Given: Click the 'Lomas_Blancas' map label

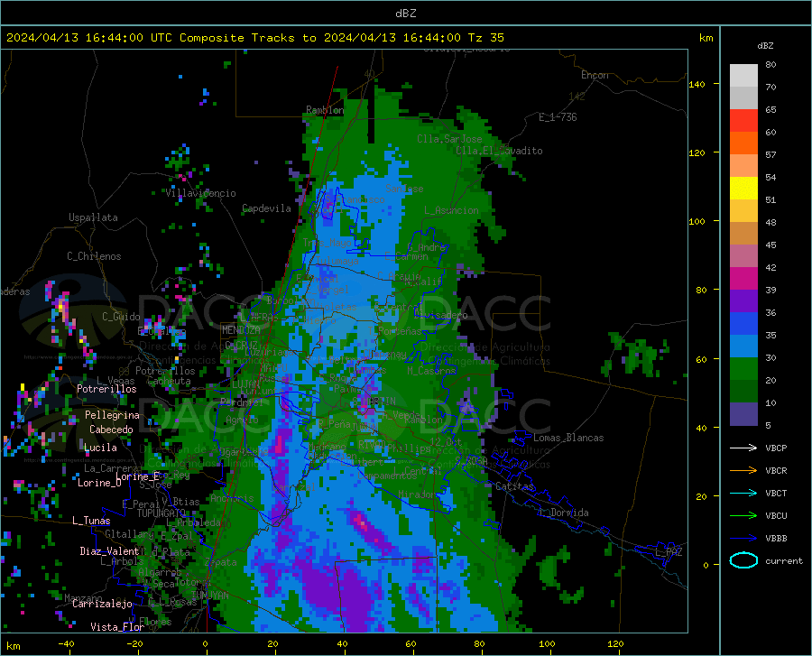Looking at the screenshot, I should 568,438.
